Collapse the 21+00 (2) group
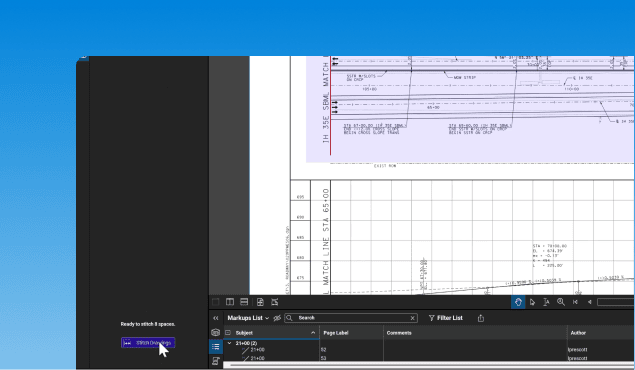This screenshot has height=370, width=635. (230, 343)
